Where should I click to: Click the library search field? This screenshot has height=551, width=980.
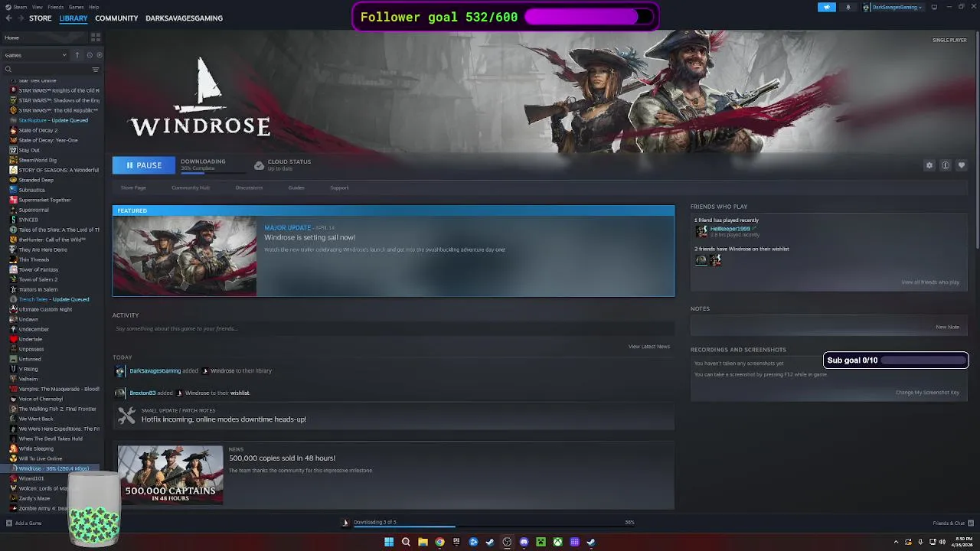[x=46, y=70]
